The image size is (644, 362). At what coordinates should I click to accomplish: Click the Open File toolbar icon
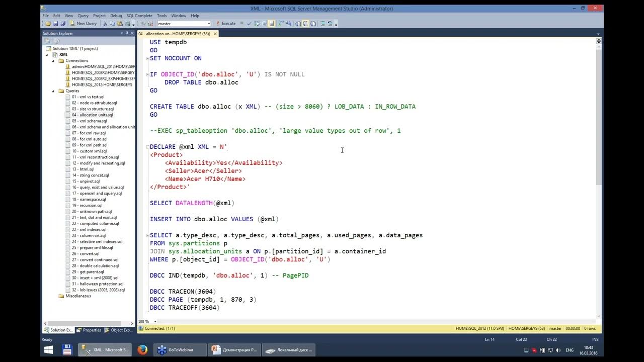click(x=48, y=24)
